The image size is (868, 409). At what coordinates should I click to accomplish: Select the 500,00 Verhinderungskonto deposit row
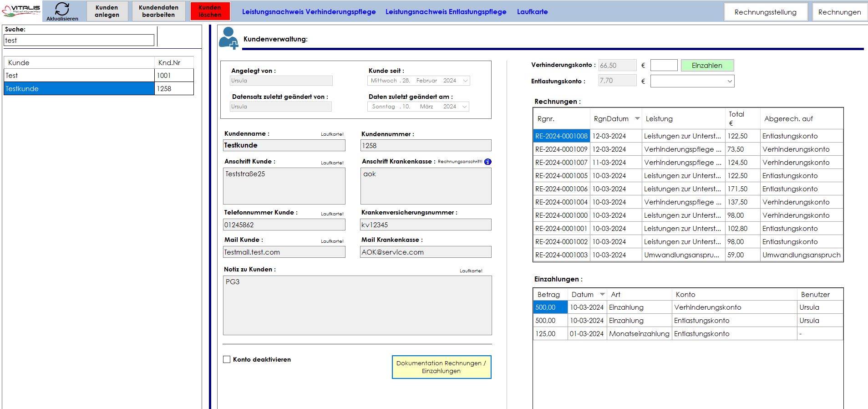688,307
